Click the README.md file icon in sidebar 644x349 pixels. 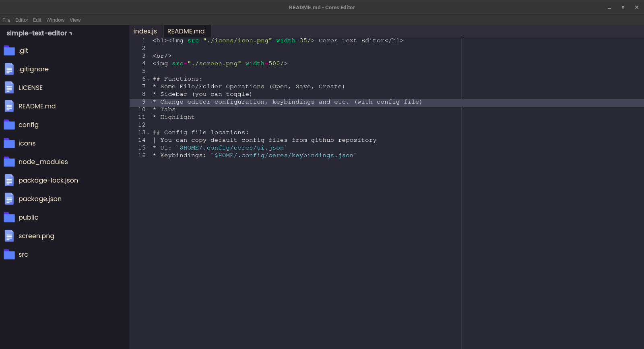(x=9, y=106)
